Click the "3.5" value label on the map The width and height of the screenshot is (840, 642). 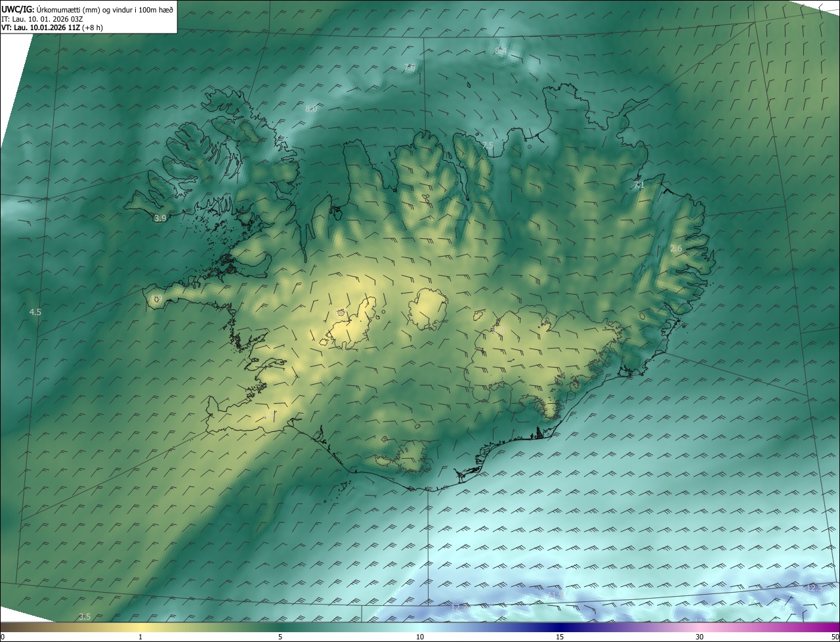(85, 616)
